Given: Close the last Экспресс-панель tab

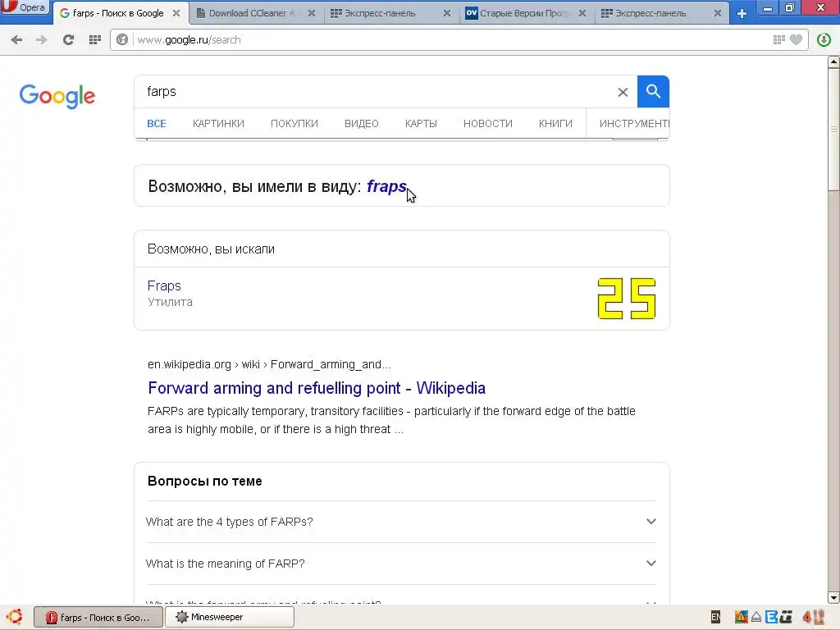Looking at the screenshot, I should 718,13.
